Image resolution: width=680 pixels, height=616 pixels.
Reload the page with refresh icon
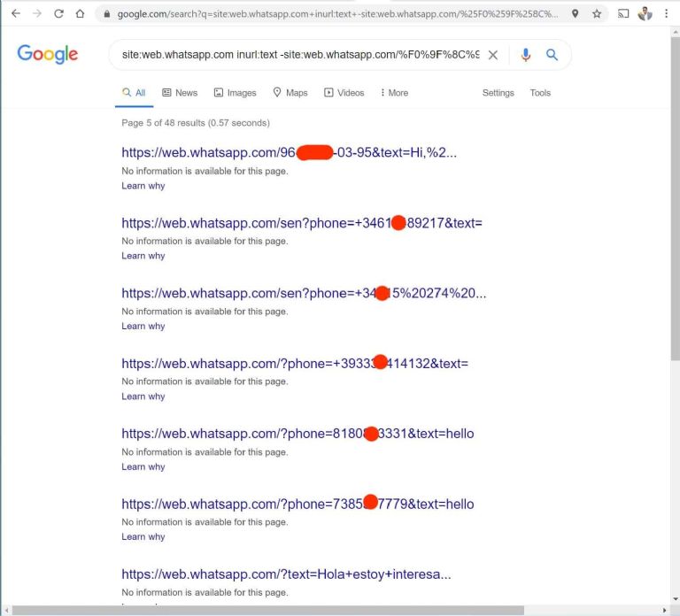(x=58, y=13)
